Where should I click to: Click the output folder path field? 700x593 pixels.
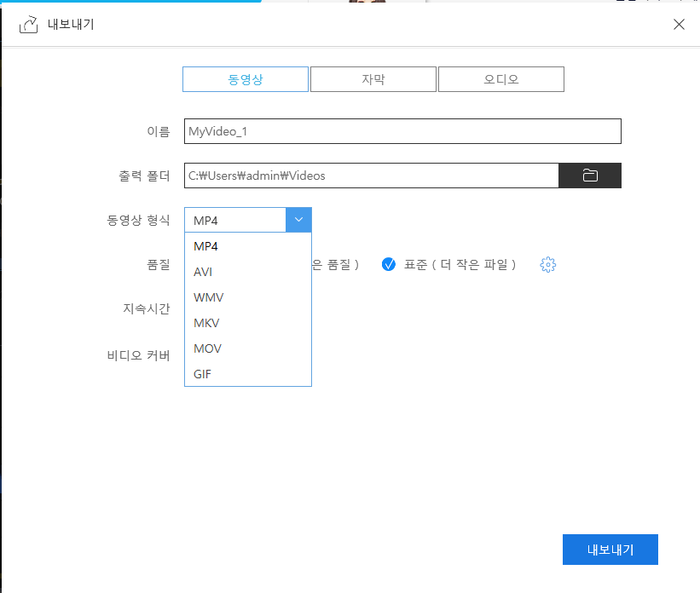pyautogui.click(x=371, y=175)
